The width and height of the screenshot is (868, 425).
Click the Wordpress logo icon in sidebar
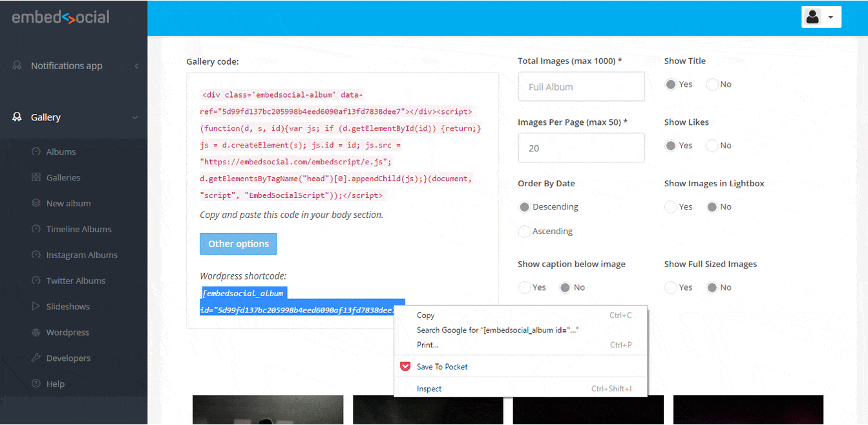[x=36, y=332]
